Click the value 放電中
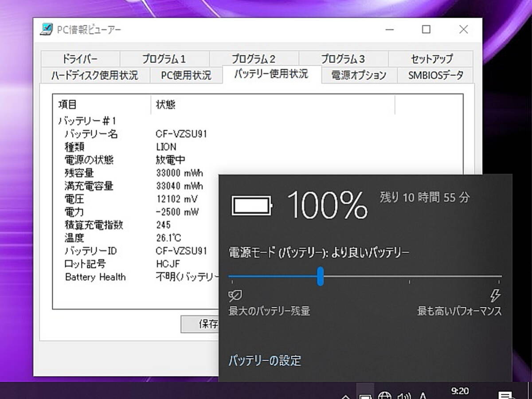 pyautogui.click(x=171, y=160)
